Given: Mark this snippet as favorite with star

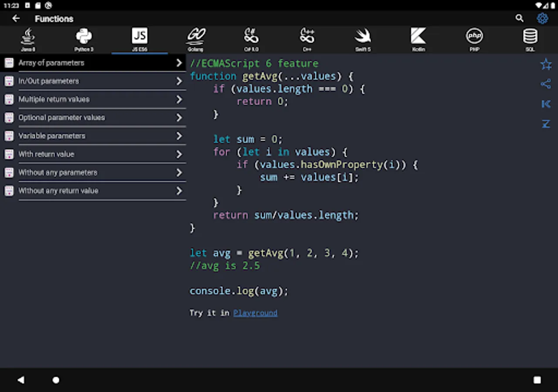Looking at the screenshot, I should click(546, 64).
